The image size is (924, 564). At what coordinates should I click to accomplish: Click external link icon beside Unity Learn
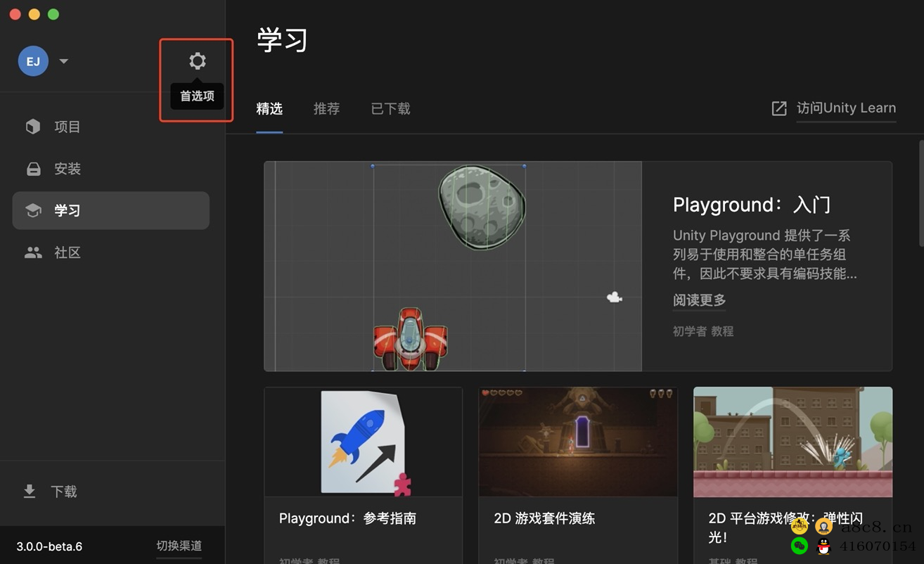pos(779,108)
